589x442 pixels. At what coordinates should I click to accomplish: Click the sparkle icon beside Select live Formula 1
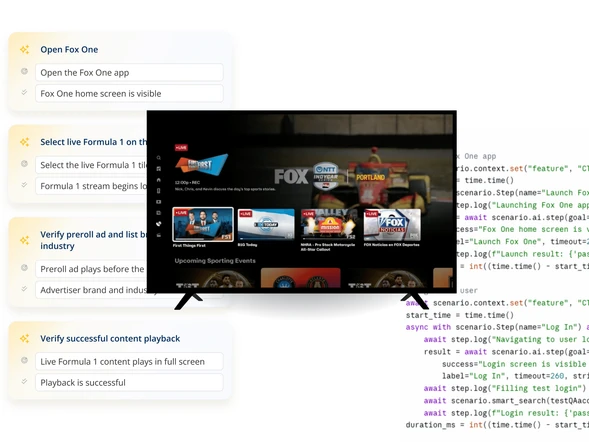pyautogui.click(x=24, y=142)
